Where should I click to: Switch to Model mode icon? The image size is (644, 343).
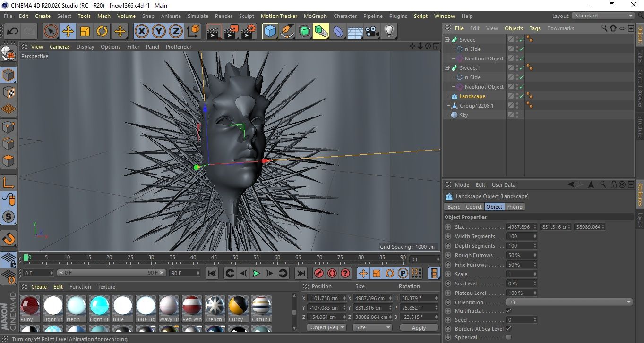click(9, 75)
